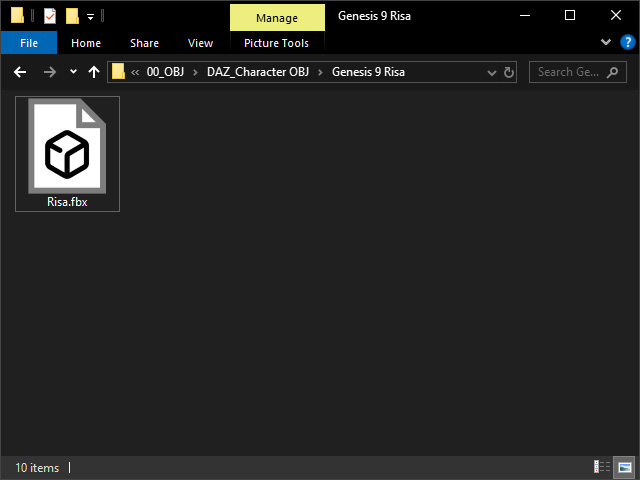
Task: Navigate to 00_OBJ breadcrumb folder
Action: [165, 72]
